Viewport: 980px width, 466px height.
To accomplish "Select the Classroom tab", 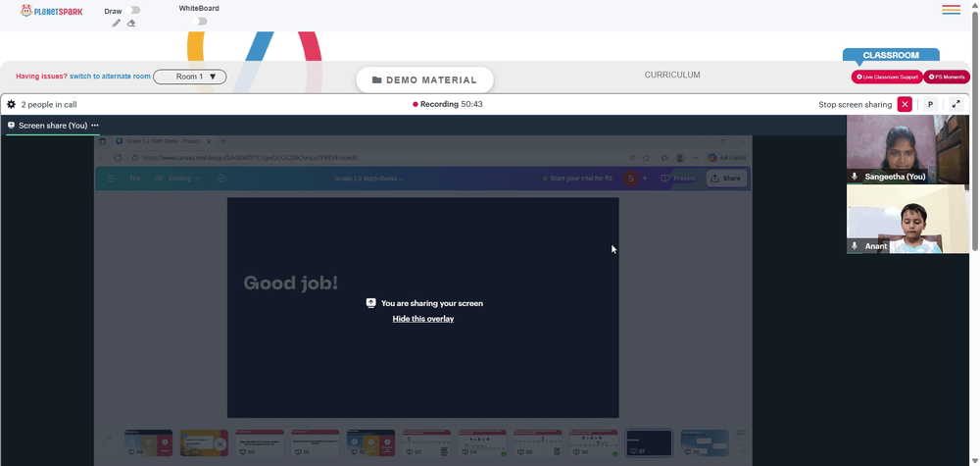I will 891,55.
